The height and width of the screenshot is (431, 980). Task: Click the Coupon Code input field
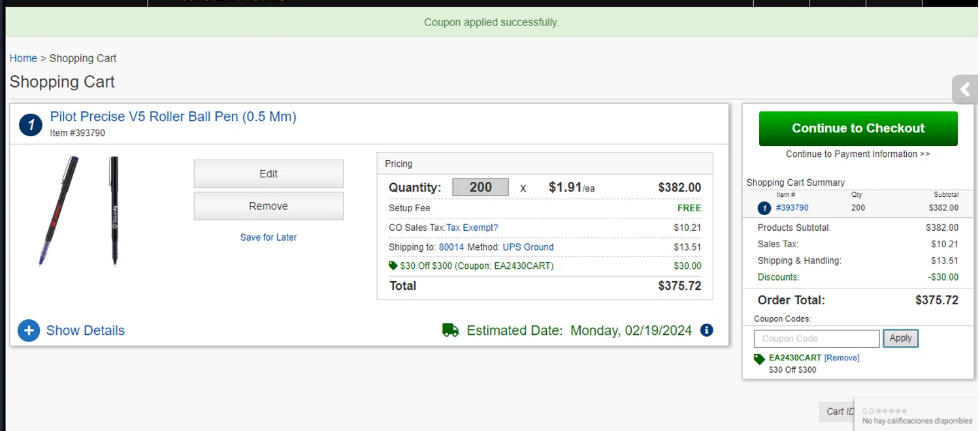[x=817, y=339]
